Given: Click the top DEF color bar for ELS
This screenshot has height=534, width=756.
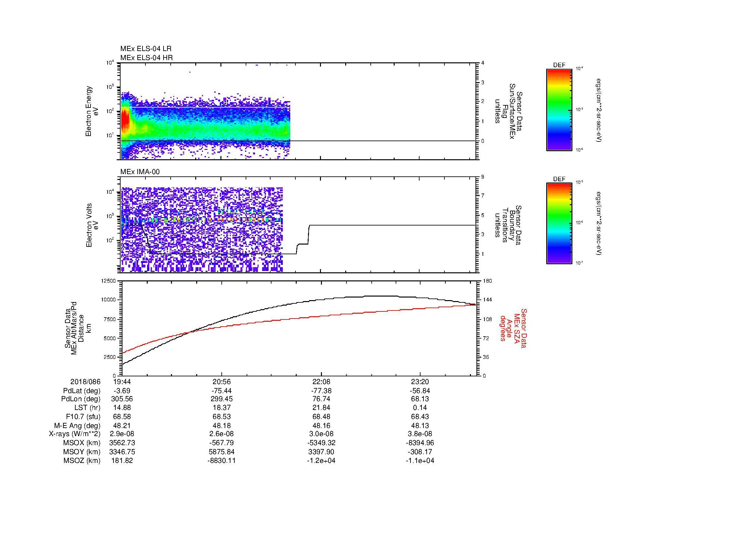Looking at the screenshot, I should 559,110.
